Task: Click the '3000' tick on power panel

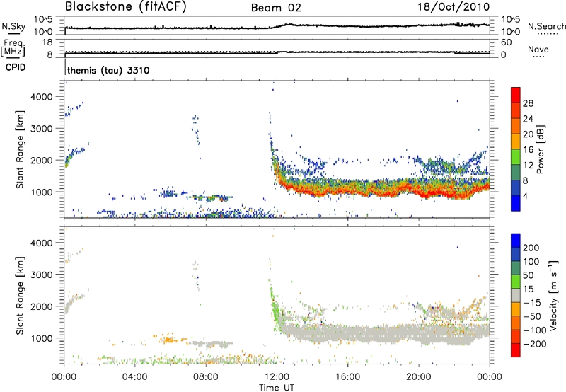Action: click(42, 129)
